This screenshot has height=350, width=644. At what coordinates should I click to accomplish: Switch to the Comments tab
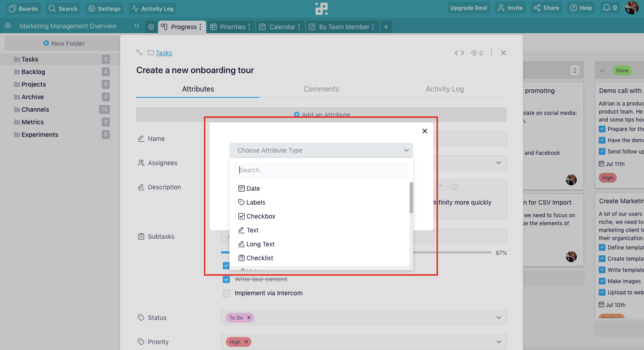321,89
